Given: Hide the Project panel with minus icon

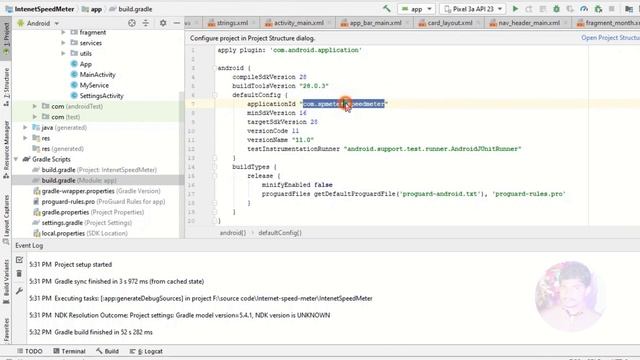Looking at the screenshot, I should 176,23.
